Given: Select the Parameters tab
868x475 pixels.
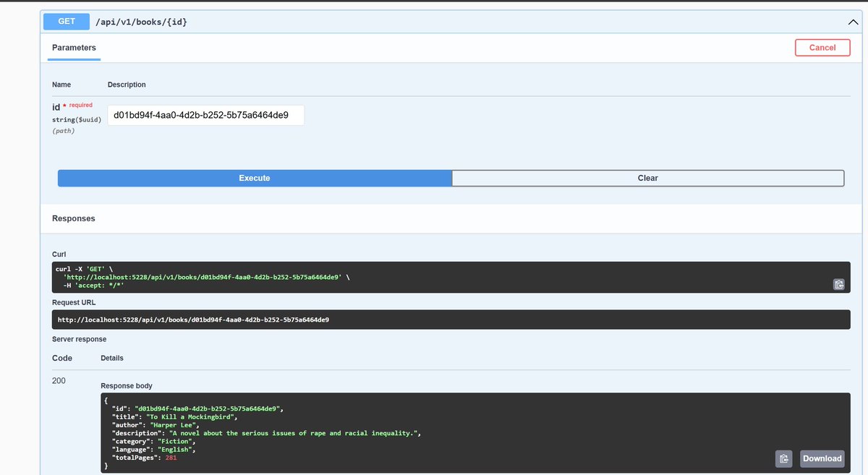Looking at the screenshot, I should 74,48.
